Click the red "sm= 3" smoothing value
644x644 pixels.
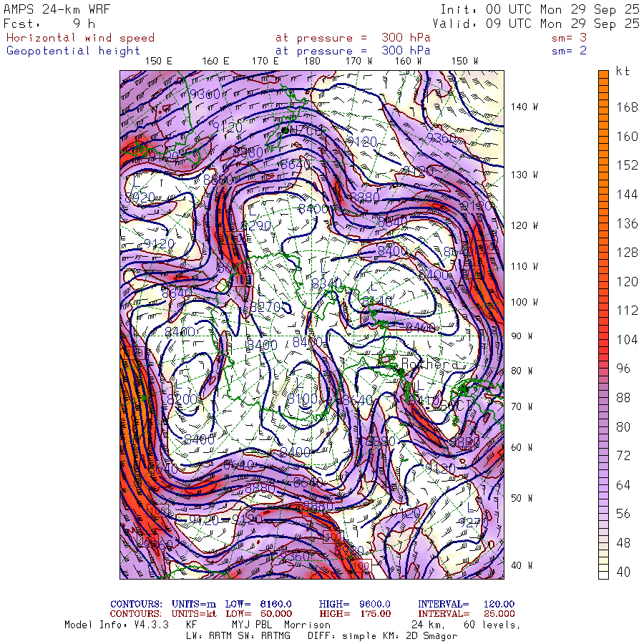570,38
